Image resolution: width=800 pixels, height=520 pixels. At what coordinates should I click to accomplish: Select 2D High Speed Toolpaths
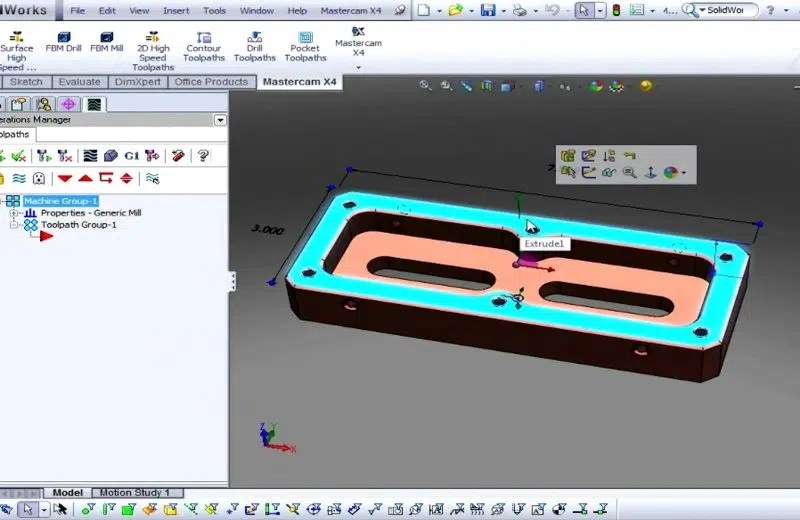pyautogui.click(x=153, y=51)
